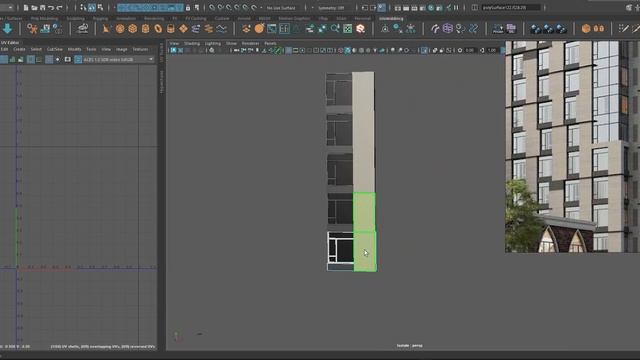
Task: Click the Undo arrow icon
Action: click(x=51, y=7)
